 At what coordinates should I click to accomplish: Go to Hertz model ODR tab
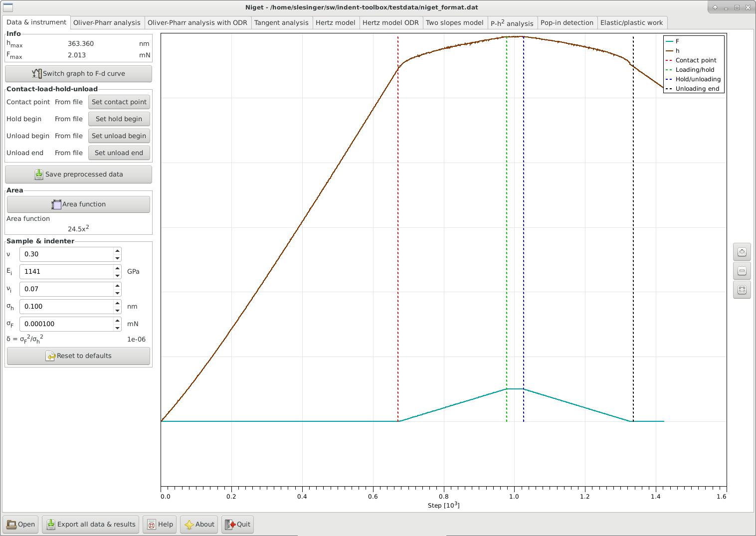(390, 22)
